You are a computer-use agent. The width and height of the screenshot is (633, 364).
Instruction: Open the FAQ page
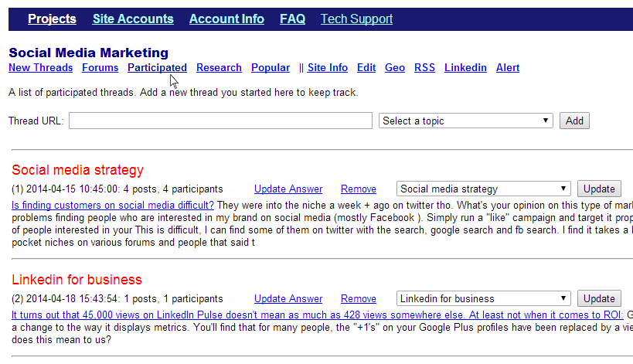tap(292, 19)
